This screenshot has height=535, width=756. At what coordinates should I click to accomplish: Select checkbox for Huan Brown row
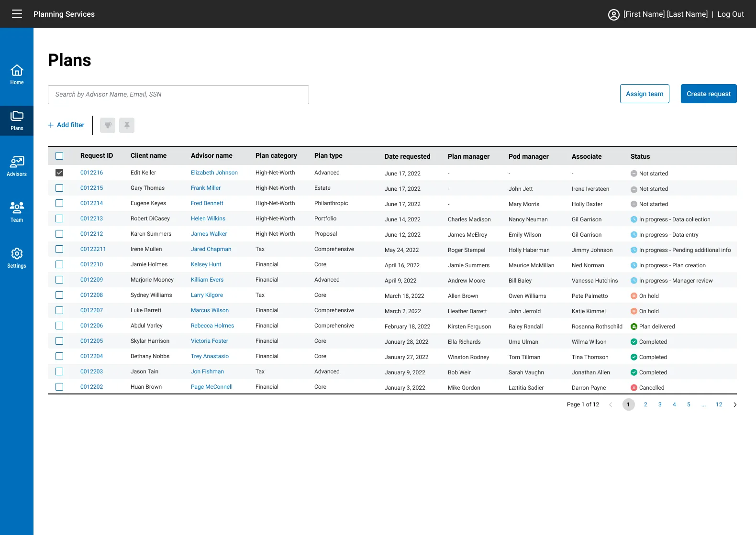[x=59, y=387]
